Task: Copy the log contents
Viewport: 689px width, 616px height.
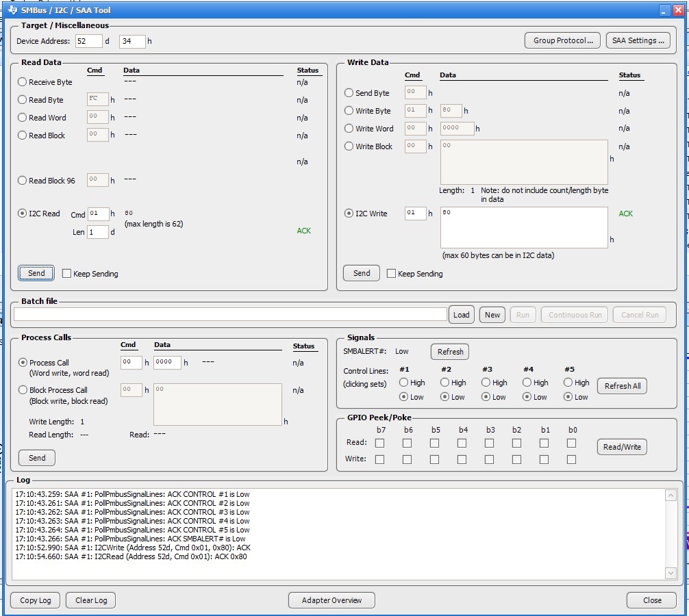Action: point(35,600)
